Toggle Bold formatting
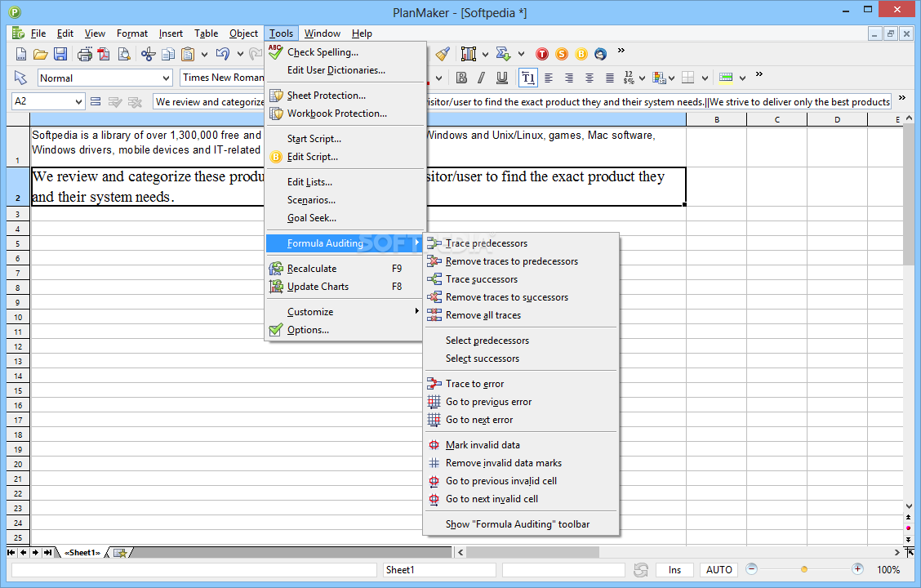The width and height of the screenshot is (921, 588). coord(461,78)
